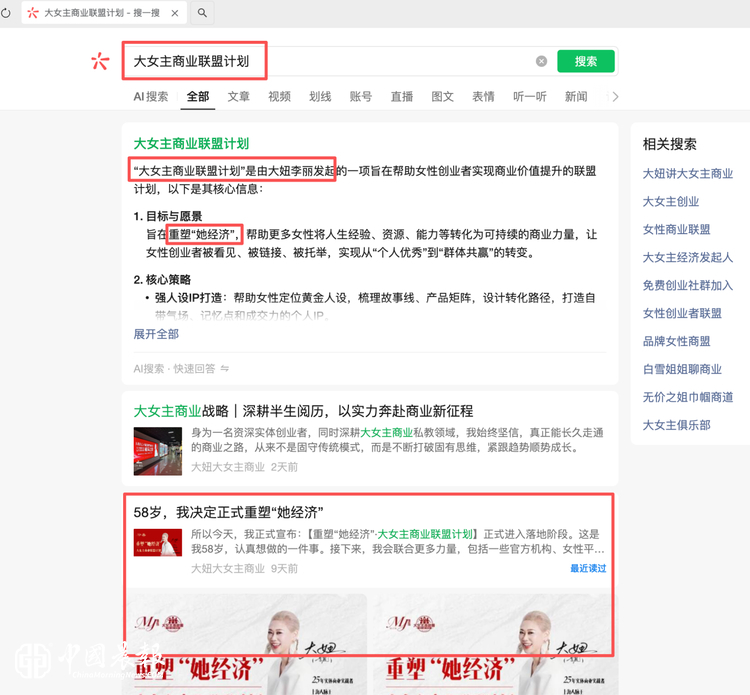Switch to the AI搜索 tab
This screenshot has width=750, height=695.
151,97
